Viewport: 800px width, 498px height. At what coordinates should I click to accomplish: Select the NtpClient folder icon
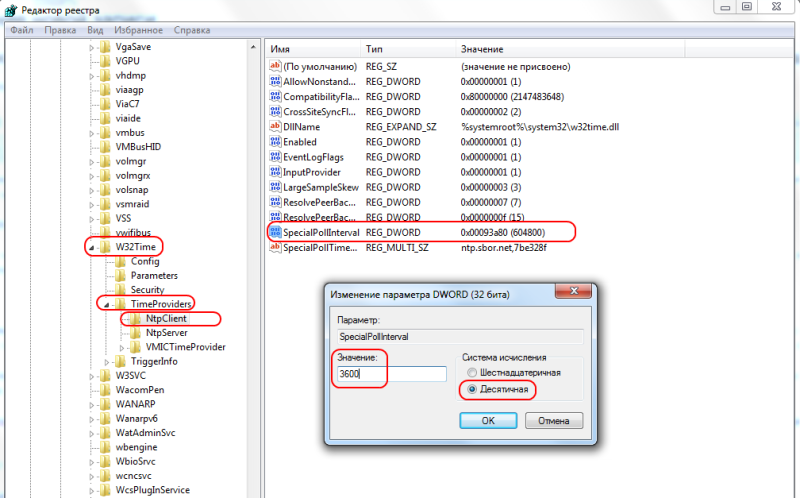135,318
